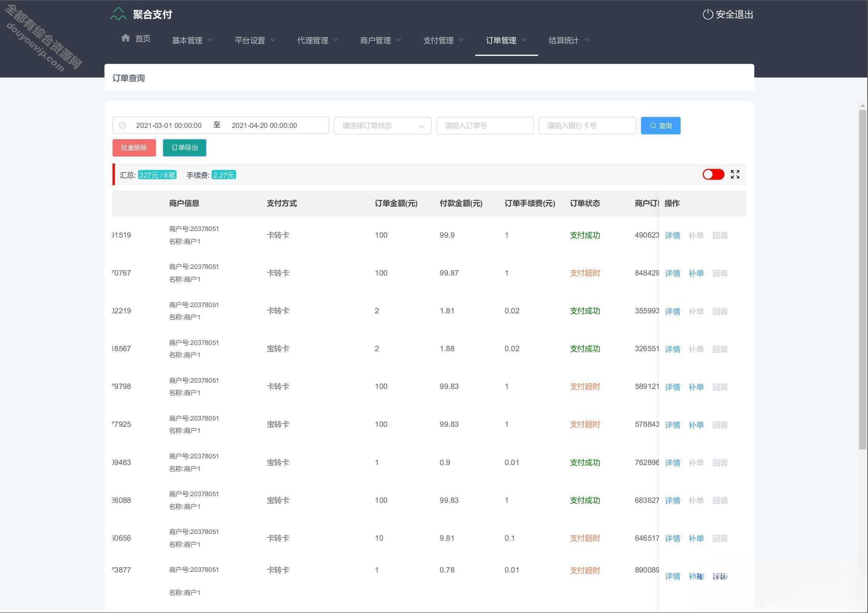Click the 订单金额(元) column header

click(x=396, y=203)
